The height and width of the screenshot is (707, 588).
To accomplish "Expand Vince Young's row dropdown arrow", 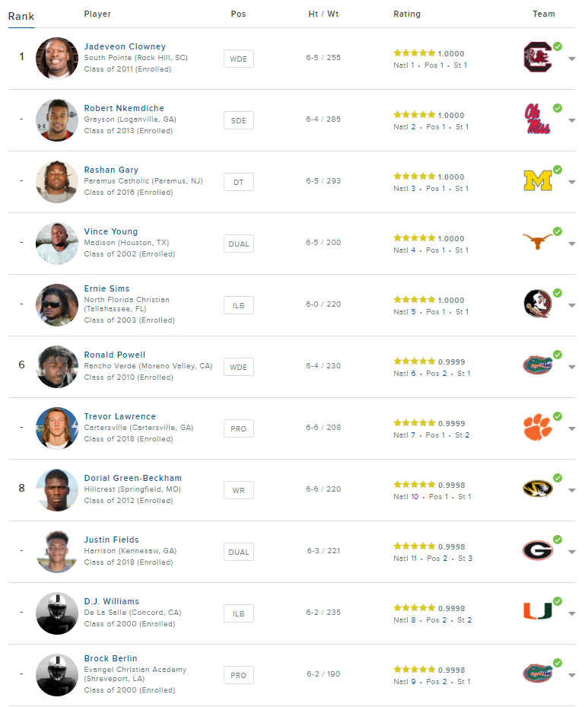I will point(572,244).
